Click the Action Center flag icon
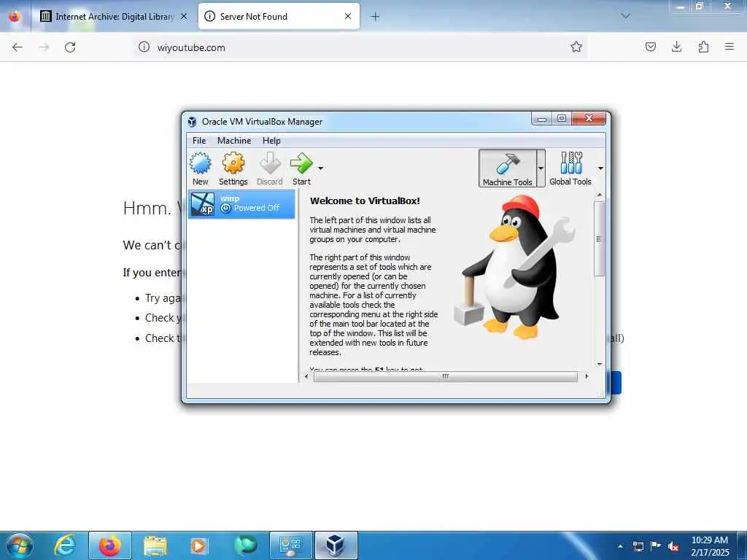The image size is (747, 560). click(x=656, y=546)
